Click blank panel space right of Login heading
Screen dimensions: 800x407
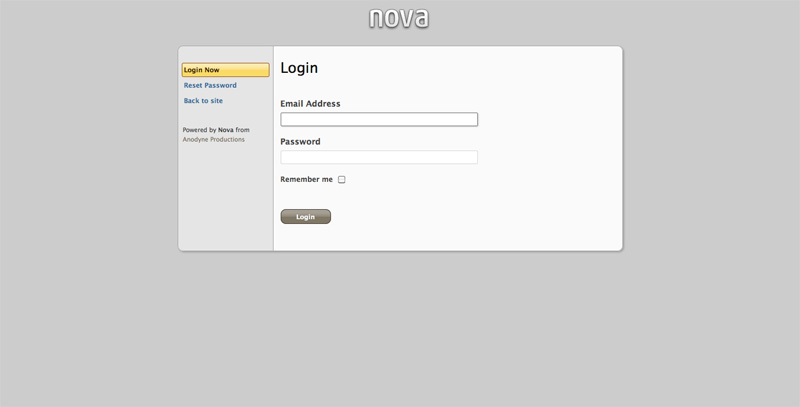480,68
